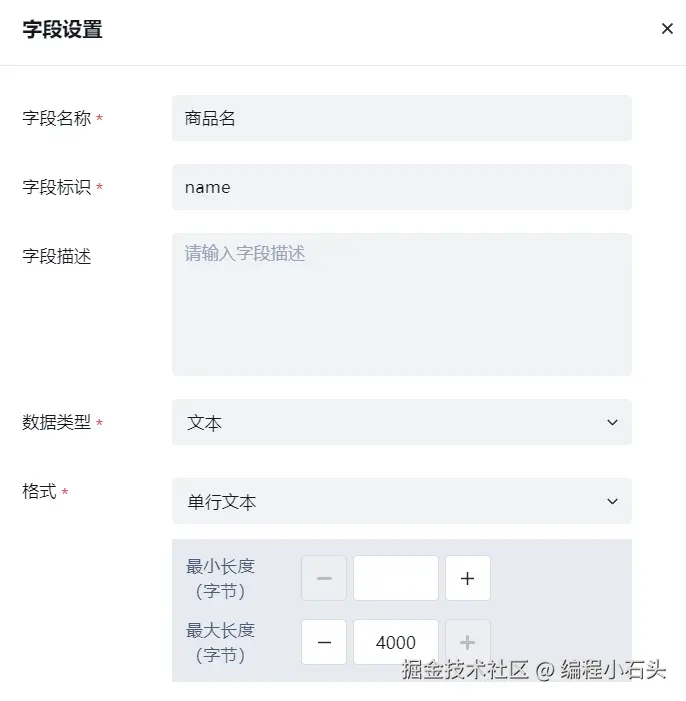Click the 格式 label

tap(40, 492)
